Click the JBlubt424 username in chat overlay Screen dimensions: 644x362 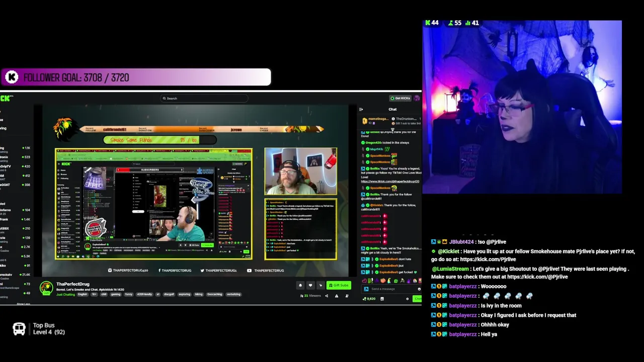[x=461, y=242]
